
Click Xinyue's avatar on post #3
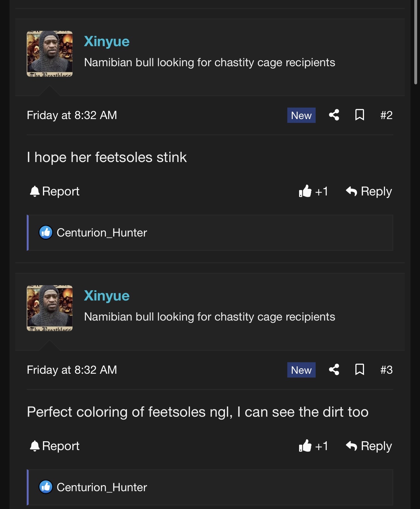50,308
